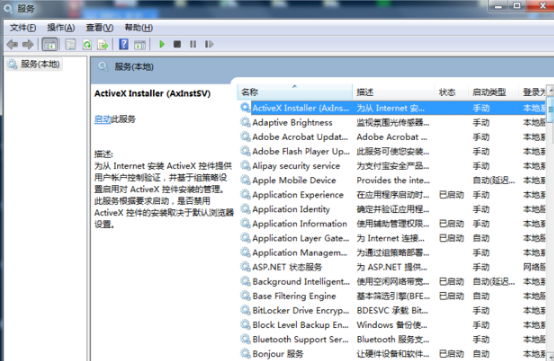
Task: Select Adobe Flash Player Update service
Action: coord(393,152)
